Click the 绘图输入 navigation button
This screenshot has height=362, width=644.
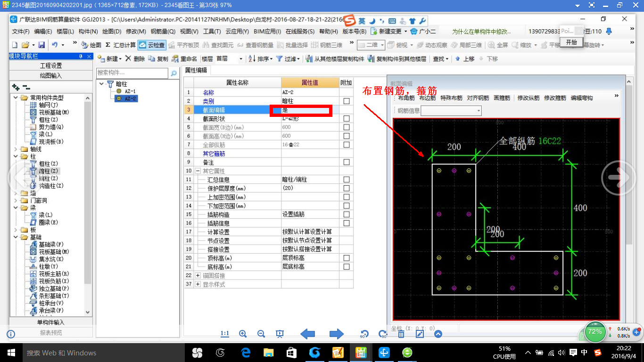click(51, 75)
